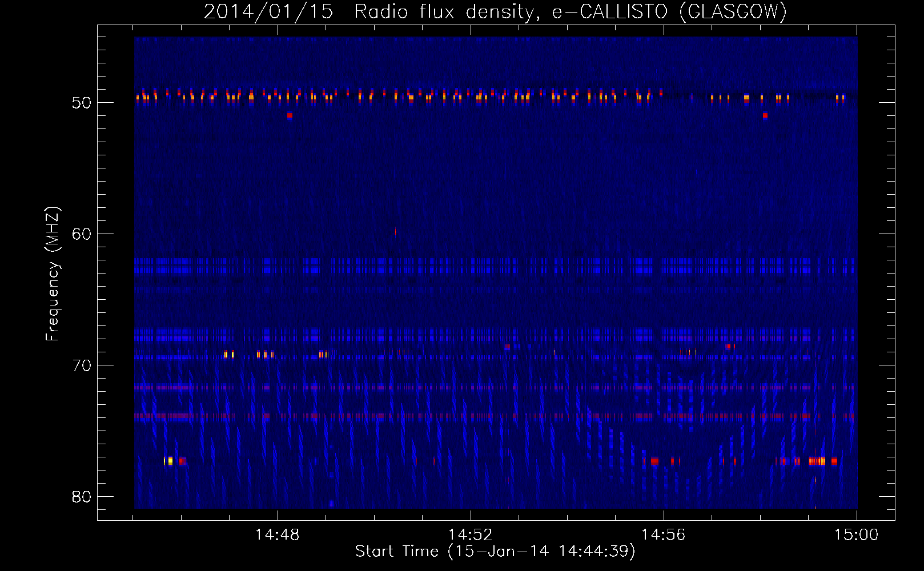Click the '80' frequency tick label
This screenshot has width=924, height=571.
82,497
